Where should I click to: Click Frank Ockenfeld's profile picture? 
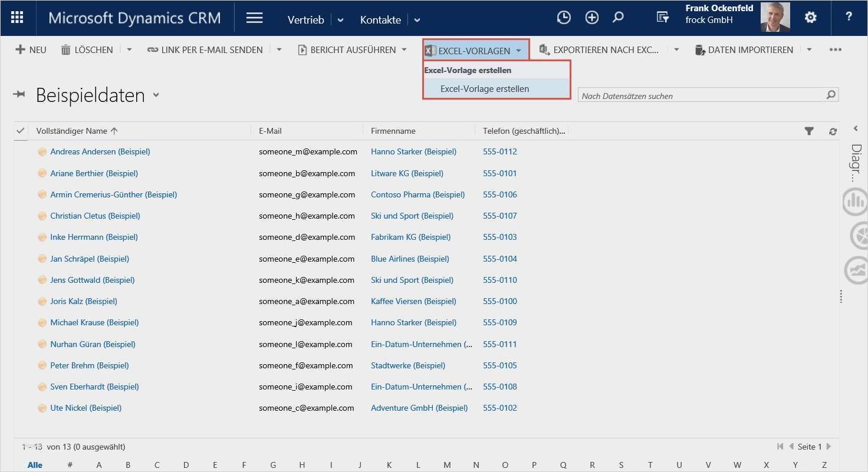click(x=775, y=18)
